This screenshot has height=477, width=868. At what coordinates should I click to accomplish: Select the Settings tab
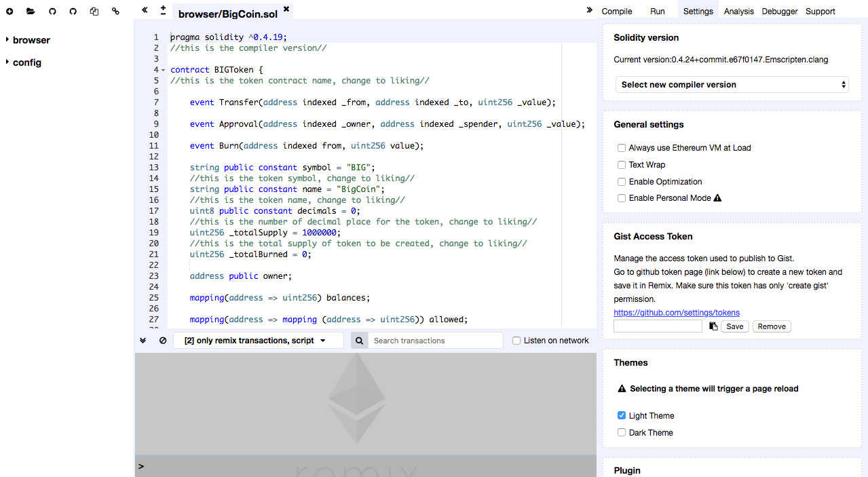[698, 11]
